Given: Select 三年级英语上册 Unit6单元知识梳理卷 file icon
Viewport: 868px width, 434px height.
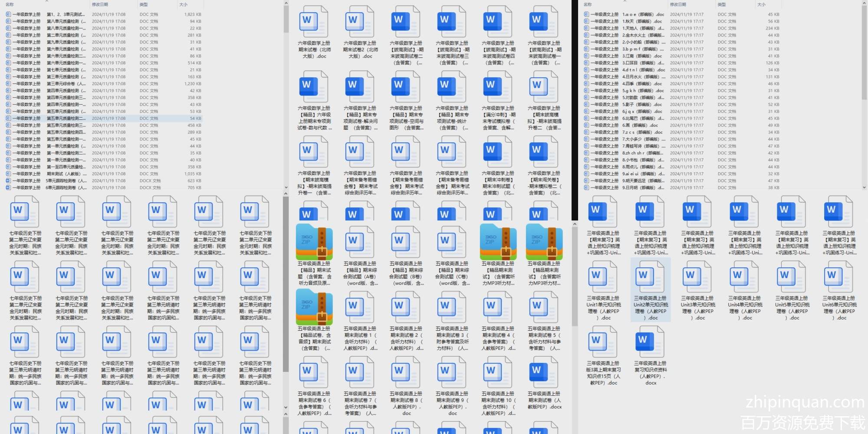Looking at the screenshot, I should coord(838,277).
